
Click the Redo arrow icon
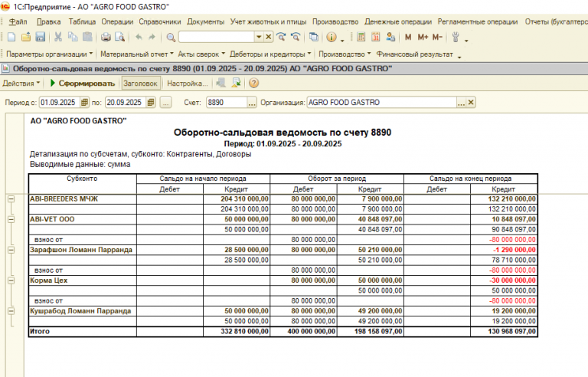tap(152, 37)
